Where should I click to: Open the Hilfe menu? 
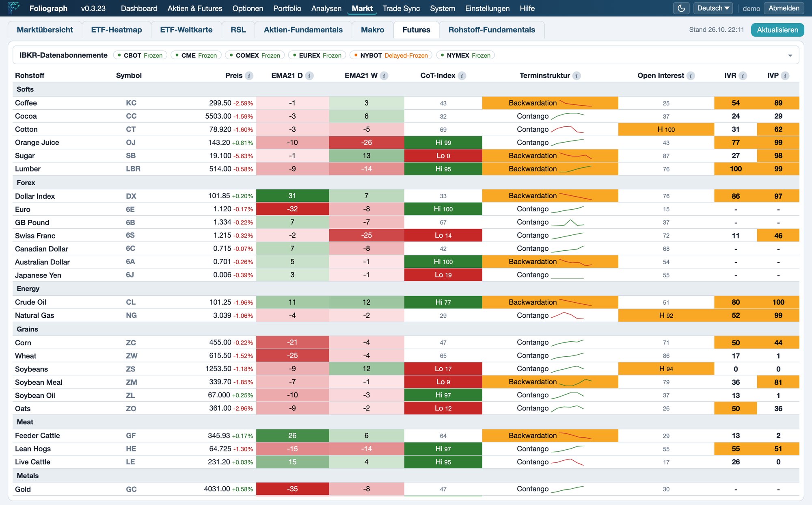527,8
